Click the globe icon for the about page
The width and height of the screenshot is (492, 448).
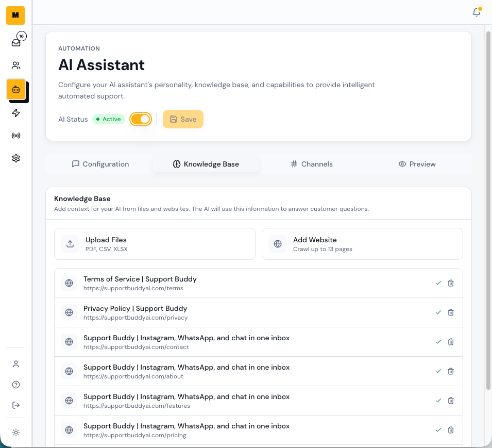pos(69,371)
